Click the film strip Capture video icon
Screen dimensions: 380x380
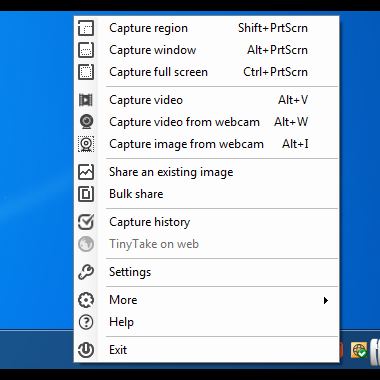pyautogui.click(x=86, y=100)
